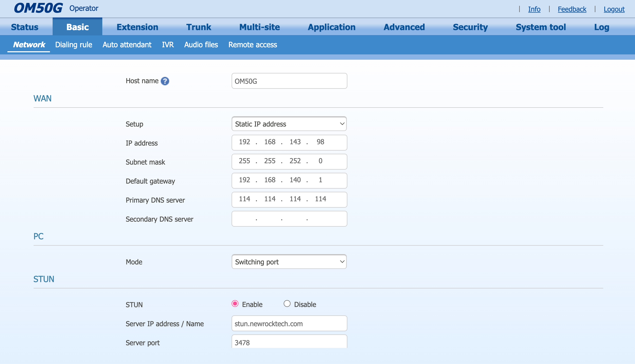Open the Auto attendant submenu
Screen dimensions: 635x364
(127, 45)
